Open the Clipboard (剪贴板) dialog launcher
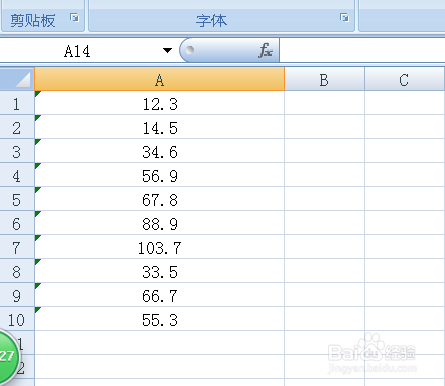Screen dimensions: 445x386 (x=74, y=17)
